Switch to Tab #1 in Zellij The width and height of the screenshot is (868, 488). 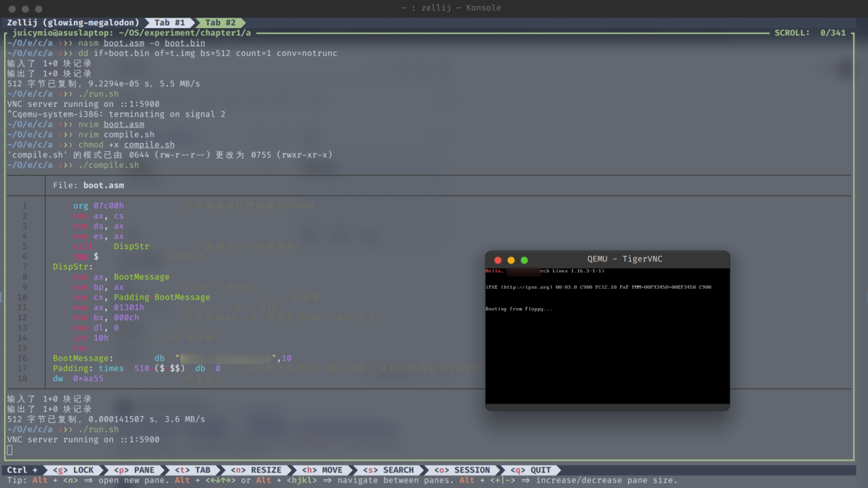[169, 23]
